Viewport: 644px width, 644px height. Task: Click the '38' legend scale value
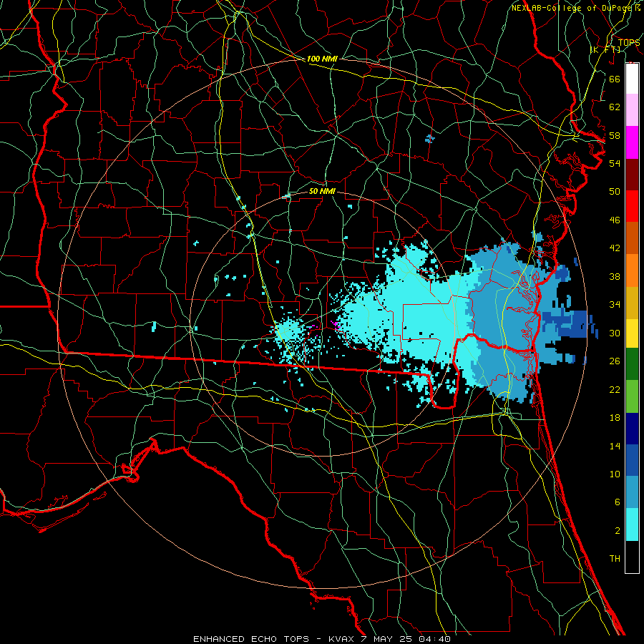[x=615, y=276]
